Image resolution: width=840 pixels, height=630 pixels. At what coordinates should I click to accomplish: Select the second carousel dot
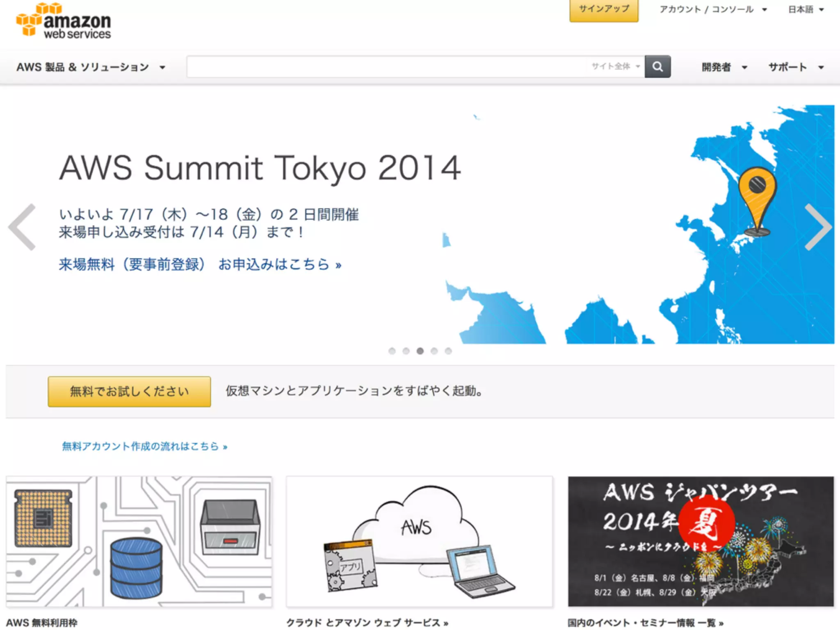pos(406,351)
